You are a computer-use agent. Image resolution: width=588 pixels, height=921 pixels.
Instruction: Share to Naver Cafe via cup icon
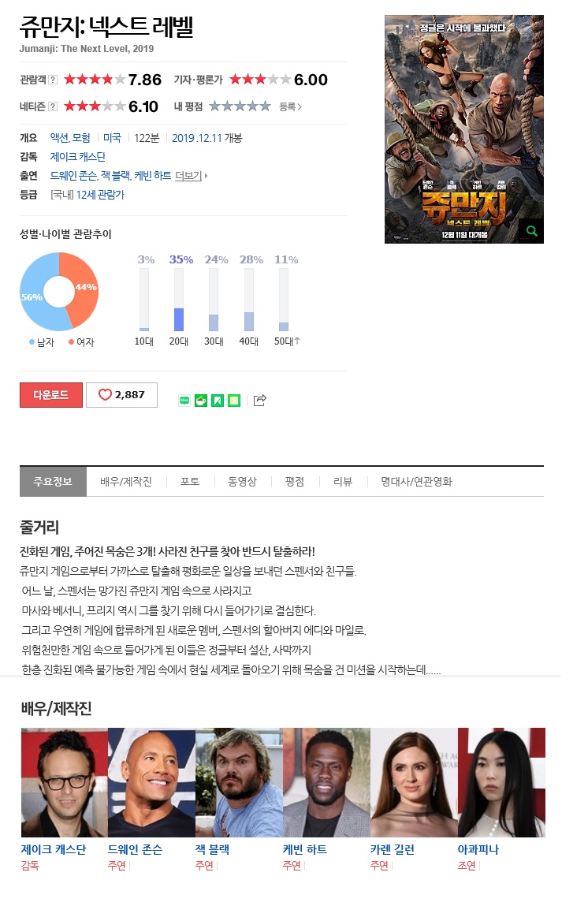(201, 401)
